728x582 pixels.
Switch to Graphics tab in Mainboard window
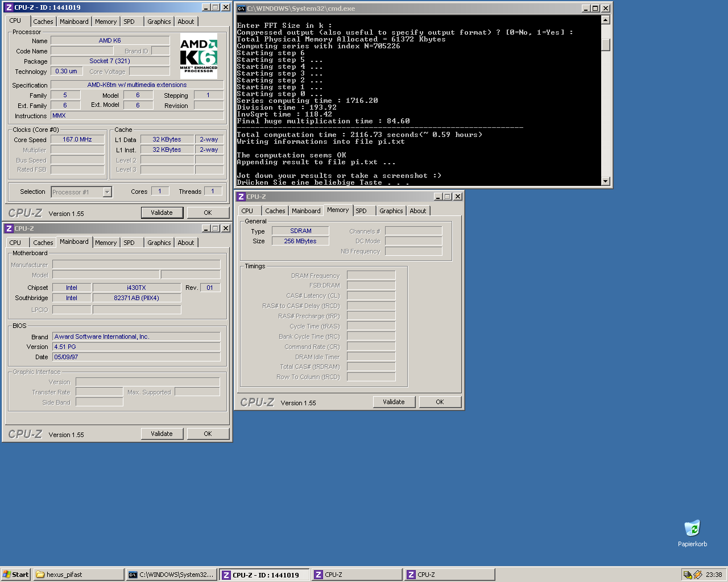click(159, 243)
